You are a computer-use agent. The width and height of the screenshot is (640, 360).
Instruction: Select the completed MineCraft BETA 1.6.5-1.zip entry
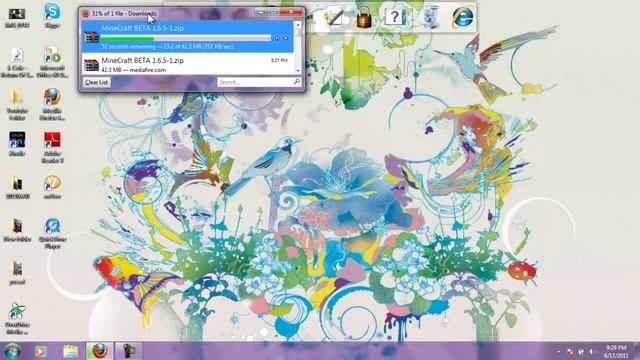coord(187,64)
